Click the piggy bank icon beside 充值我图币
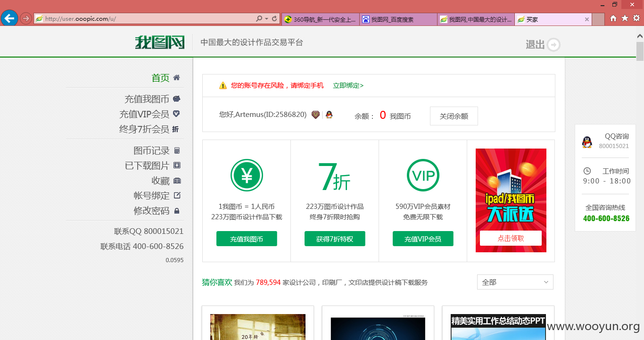The height and width of the screenshot is (340, 644). tap(177, 99)
